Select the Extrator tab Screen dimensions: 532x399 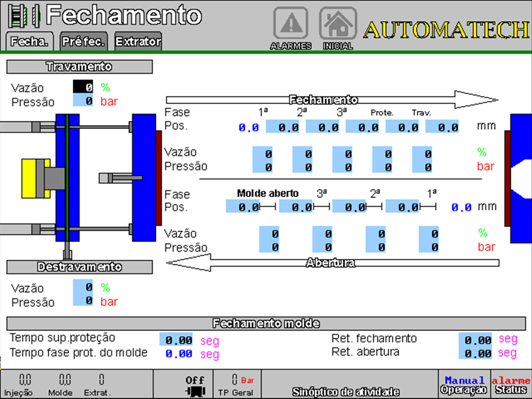point(138,42)
